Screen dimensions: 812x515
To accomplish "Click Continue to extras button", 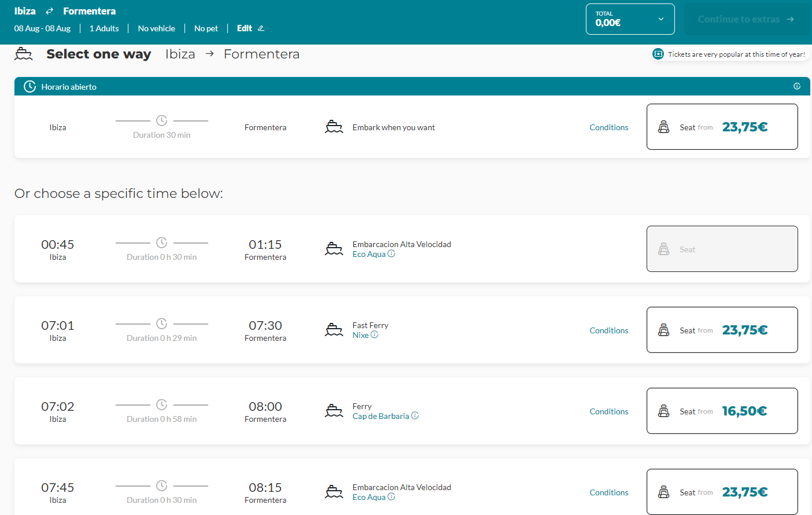I will pyautogui.click(x=745, y=19).
